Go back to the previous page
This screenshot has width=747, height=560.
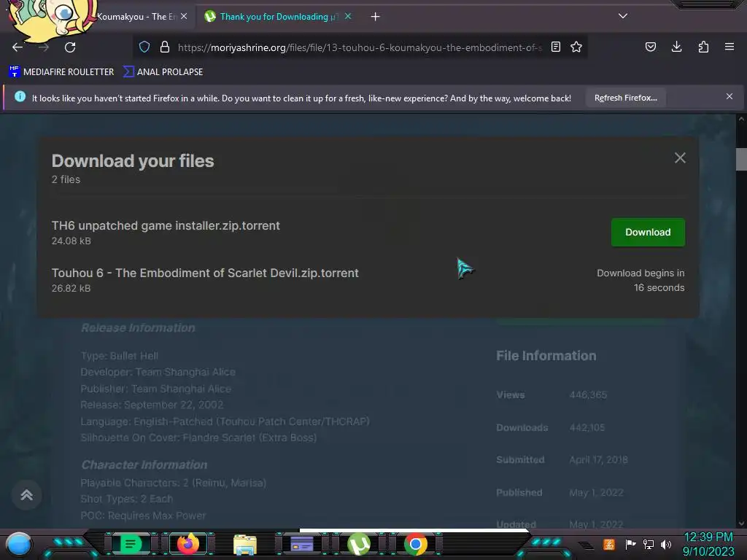tap(18, 47)
